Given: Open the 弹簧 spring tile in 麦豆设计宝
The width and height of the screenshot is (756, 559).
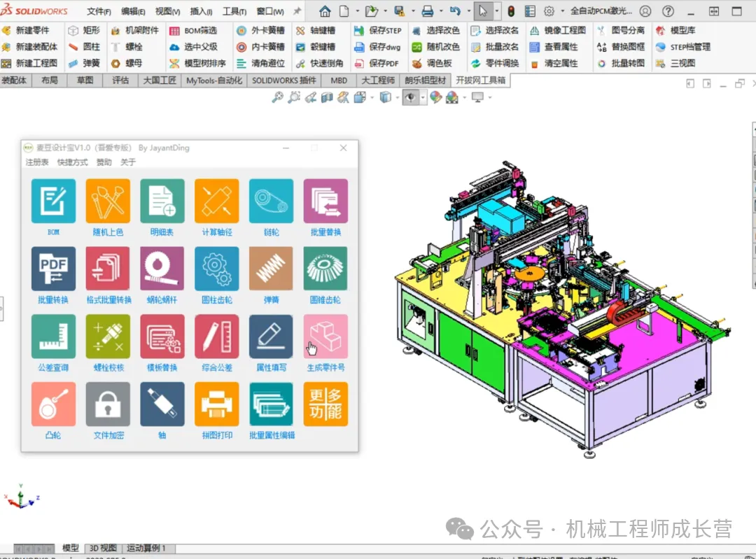Looking at the screenshot, I should pos(271,269).
